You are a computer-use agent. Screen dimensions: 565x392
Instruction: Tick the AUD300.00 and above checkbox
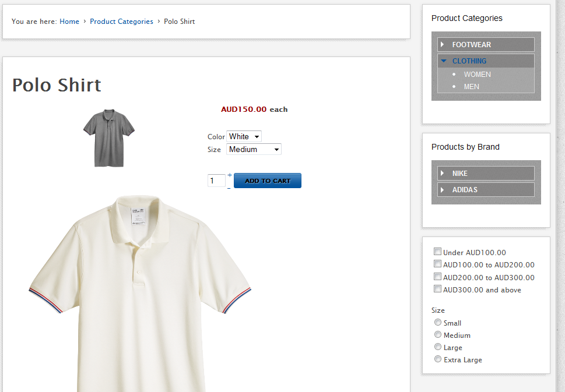click(x=437, y=289)
